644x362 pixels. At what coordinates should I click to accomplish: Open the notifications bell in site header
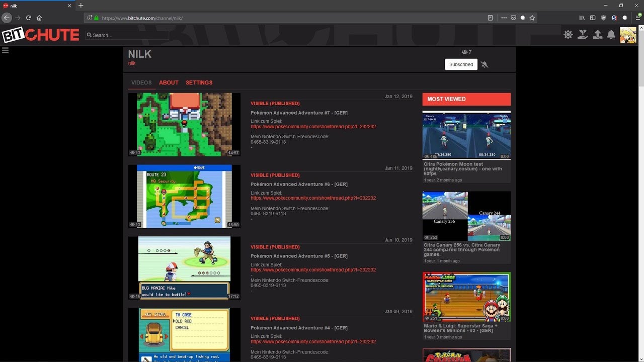coord(611,35)
